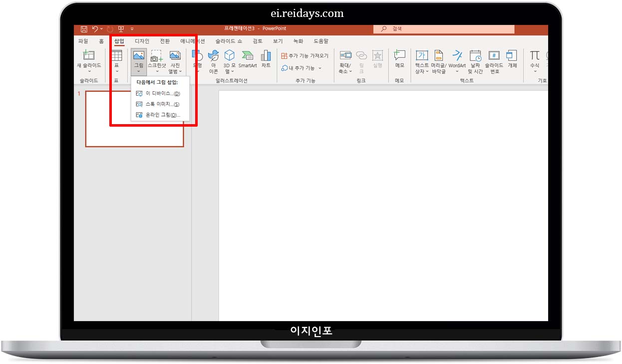Image resolution: width=622 pixels, height=364 pixels.
Task: Open the 도형 (Shapes) dropdown
Action: 197,60
